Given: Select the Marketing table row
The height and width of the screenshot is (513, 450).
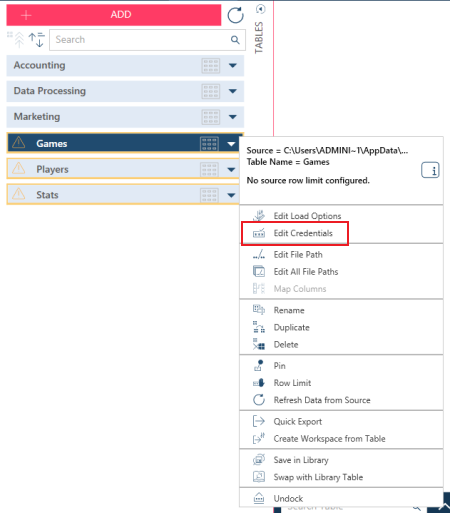Looking at the screenshot, I should [x=125, y=117].
